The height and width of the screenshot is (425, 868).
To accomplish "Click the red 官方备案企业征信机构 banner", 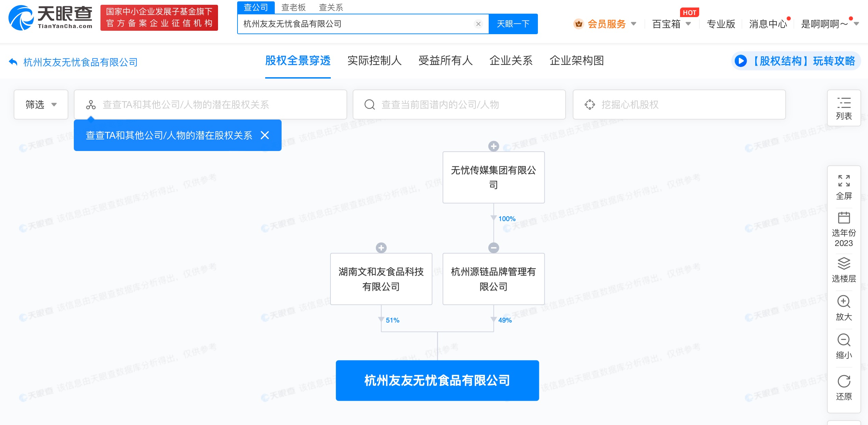I will point(159,18).
